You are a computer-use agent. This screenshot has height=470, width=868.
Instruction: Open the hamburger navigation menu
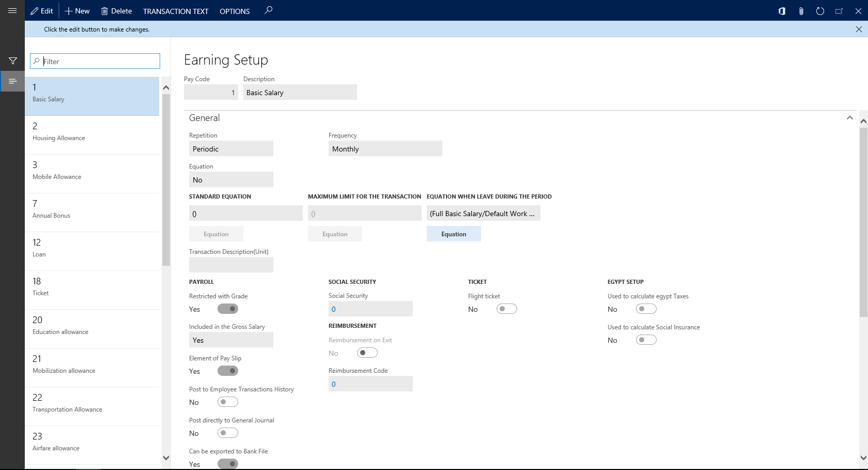(x=12, y=10)
